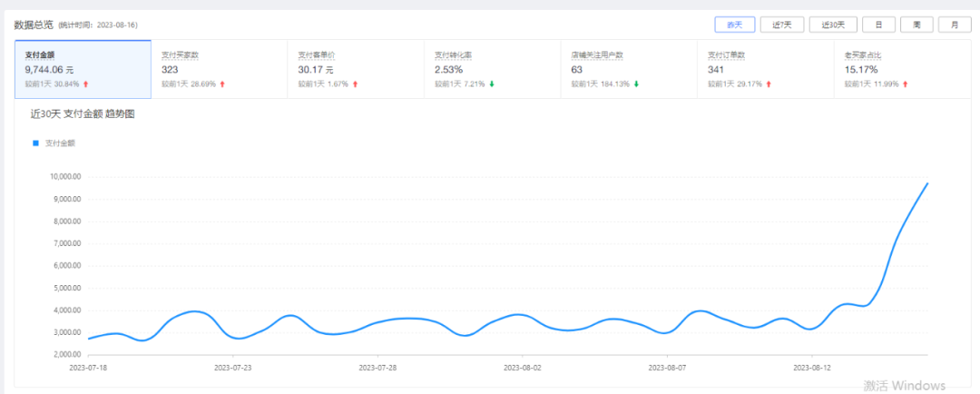Click red up arrow in 支付订单数 card
This screenshot has width=980, height=394.
coord(768,84)
